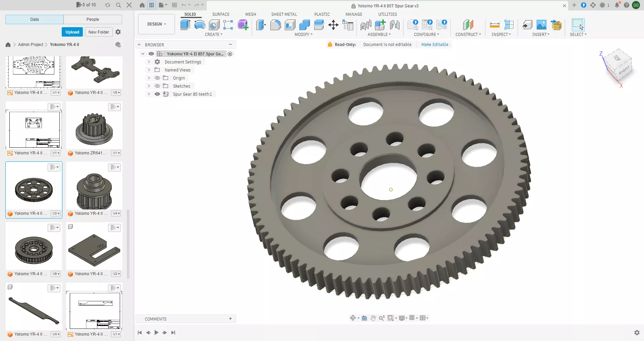Switch to the People tab
The height and width of the screenshot is (341, 644).
tap(93, 19)
